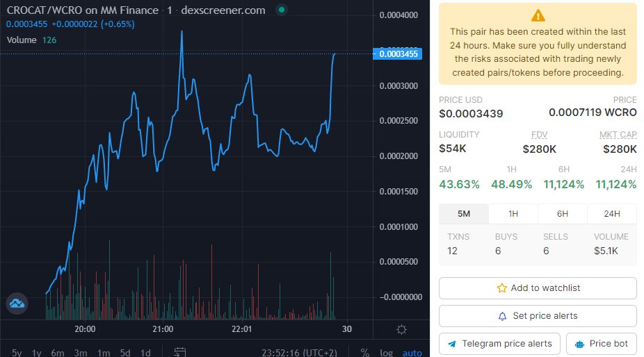Click the Volume 126 indicator label

point(31,40)
